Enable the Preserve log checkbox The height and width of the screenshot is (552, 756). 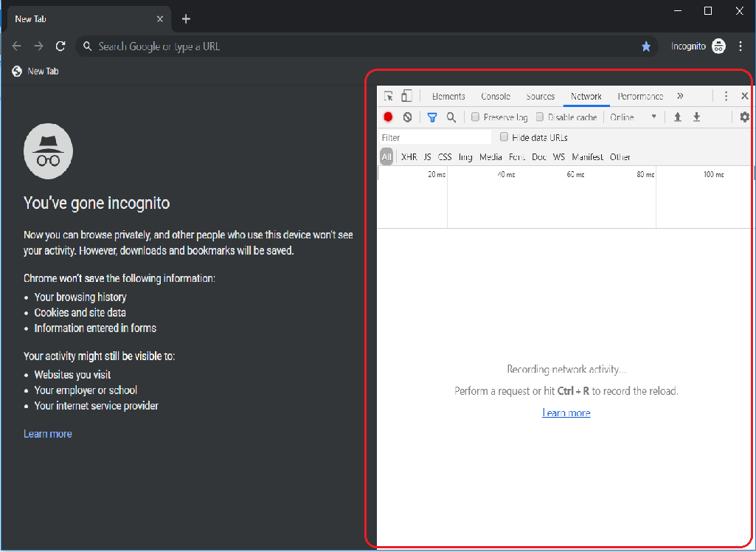click(x=476, y=117)
